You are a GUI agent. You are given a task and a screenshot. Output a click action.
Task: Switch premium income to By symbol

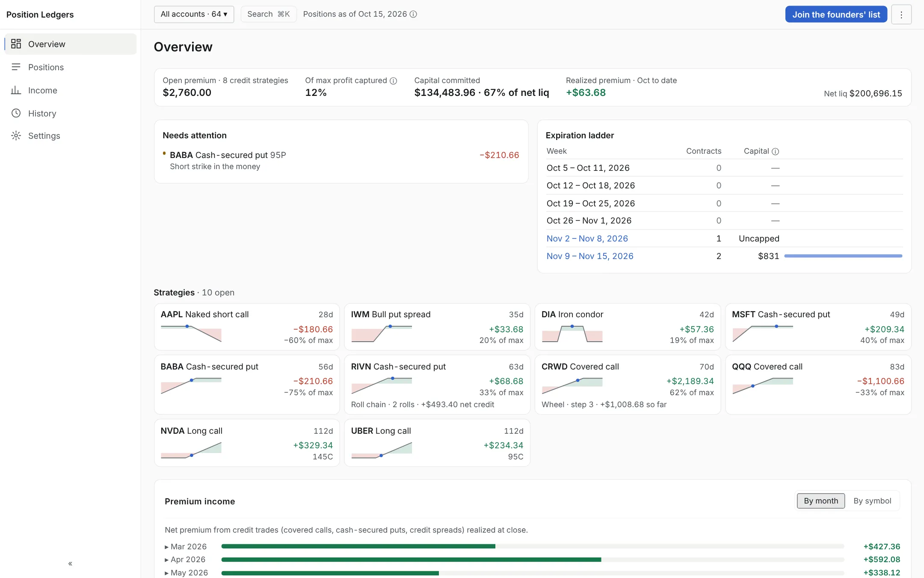click(872, 501)
